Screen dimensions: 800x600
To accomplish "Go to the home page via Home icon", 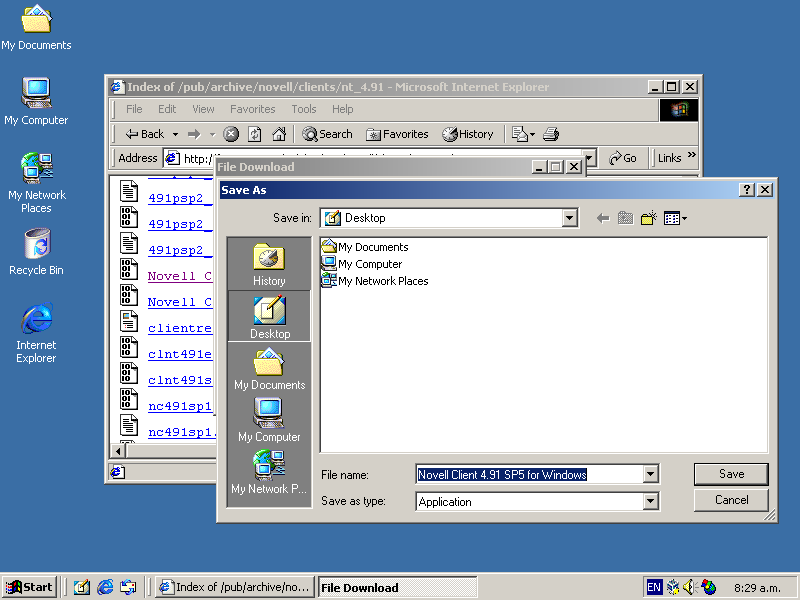I will 279,134.
